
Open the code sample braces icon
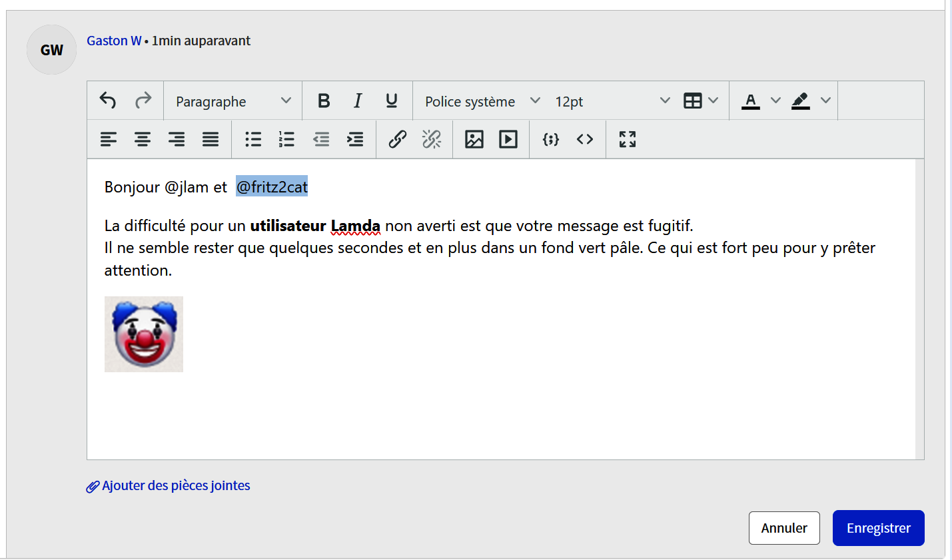[x=551, y=139]
